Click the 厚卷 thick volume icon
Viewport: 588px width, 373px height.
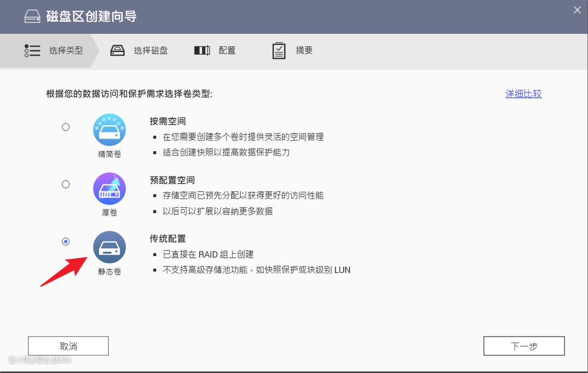(109, 189)
